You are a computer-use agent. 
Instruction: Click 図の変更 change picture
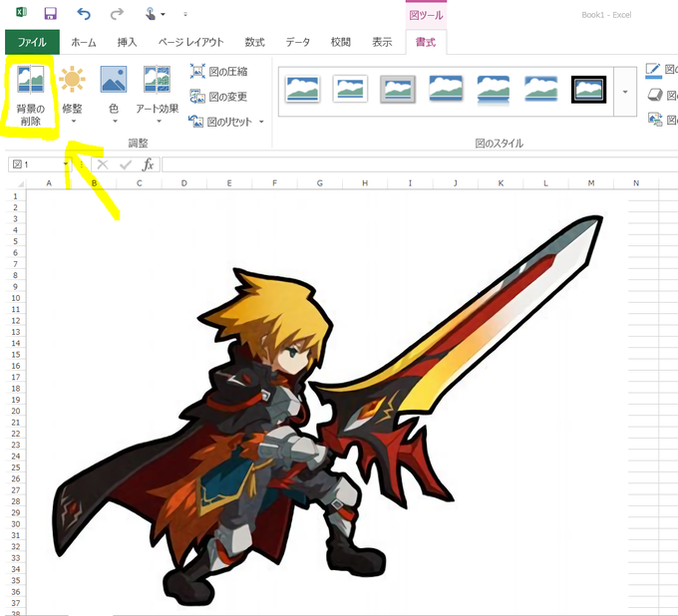(x=218, y=97)
